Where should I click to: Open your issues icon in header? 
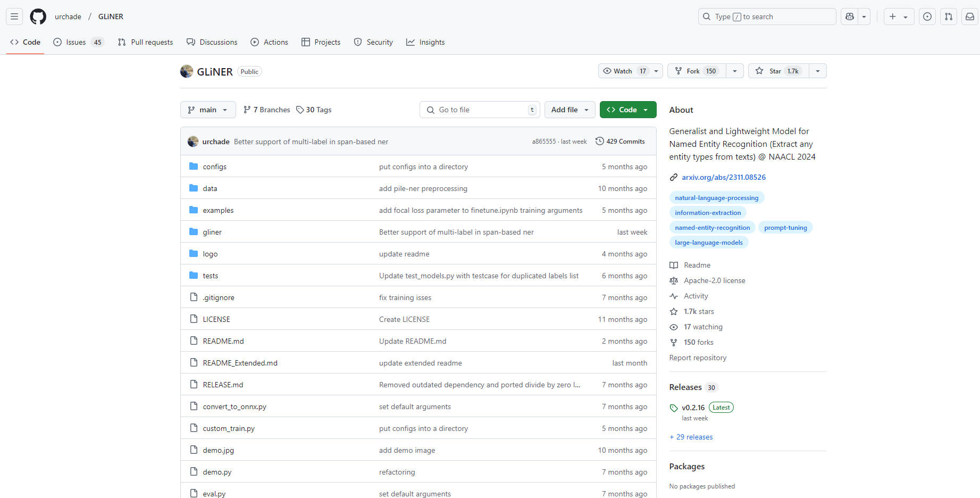click(927, 16)
